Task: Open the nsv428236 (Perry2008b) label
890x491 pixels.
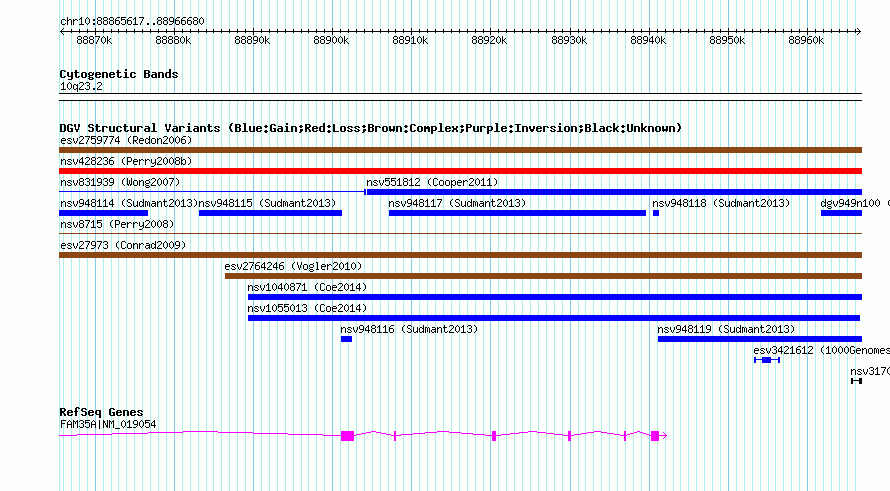Action: point(126,161)
